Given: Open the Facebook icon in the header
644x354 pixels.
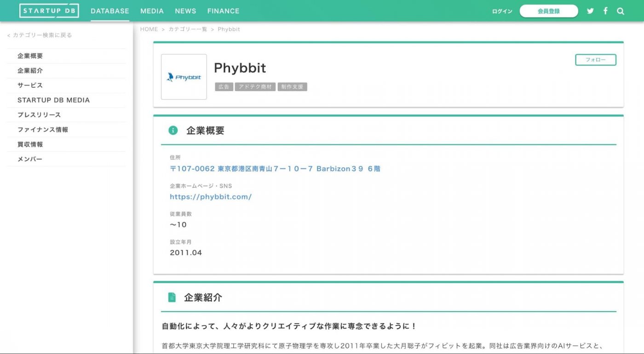Looking at the screenshot, I should [x=605, y=11].
